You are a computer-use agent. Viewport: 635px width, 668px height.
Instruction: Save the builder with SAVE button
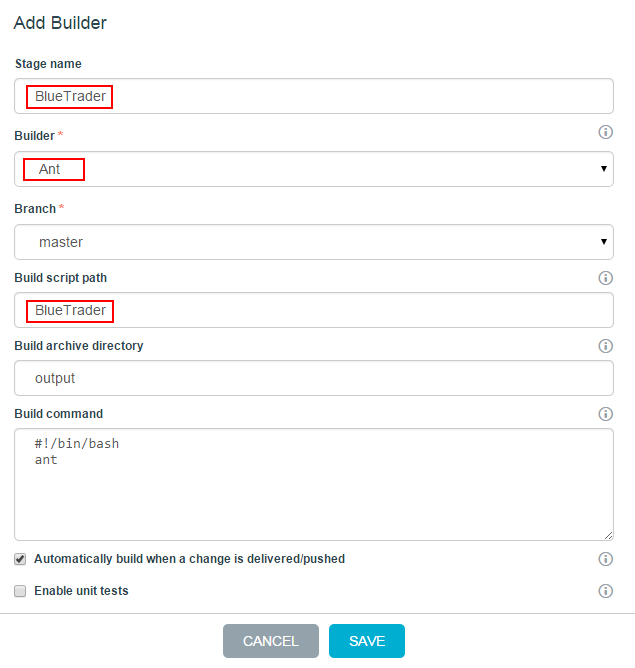367,641
